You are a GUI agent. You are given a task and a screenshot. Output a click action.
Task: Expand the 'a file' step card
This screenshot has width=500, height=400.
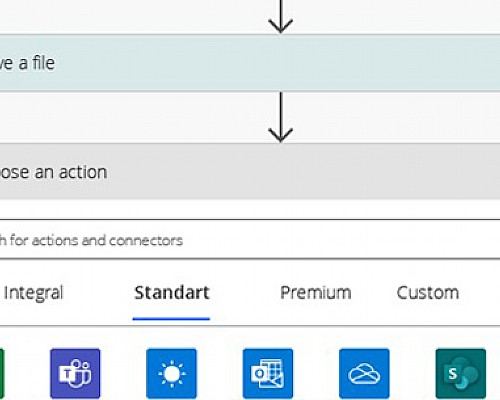pos(250,63)
